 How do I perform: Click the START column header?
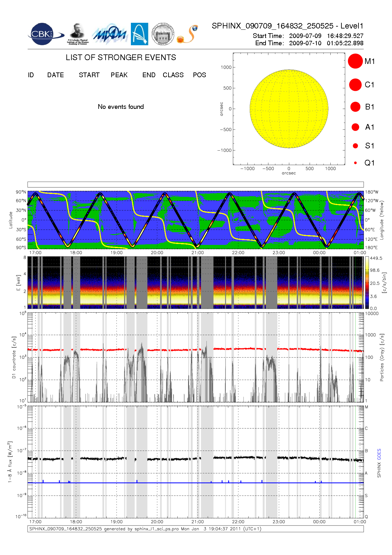click(89, 75)
